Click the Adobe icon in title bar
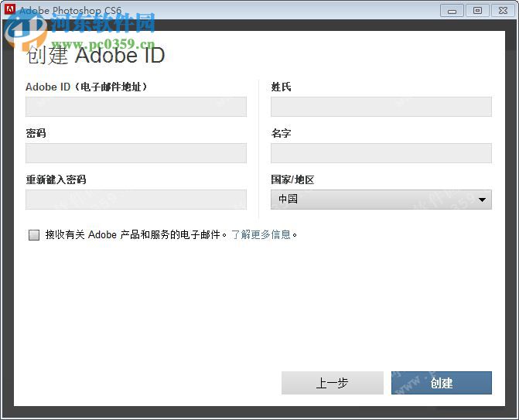Screen dimensions: 519x420 [x=9, y=9]
